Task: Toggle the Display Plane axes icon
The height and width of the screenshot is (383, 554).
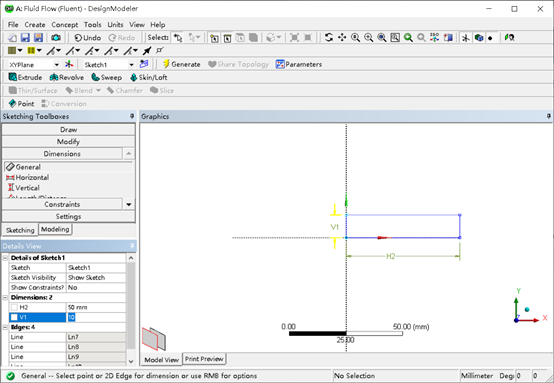Action: (466, 38)
